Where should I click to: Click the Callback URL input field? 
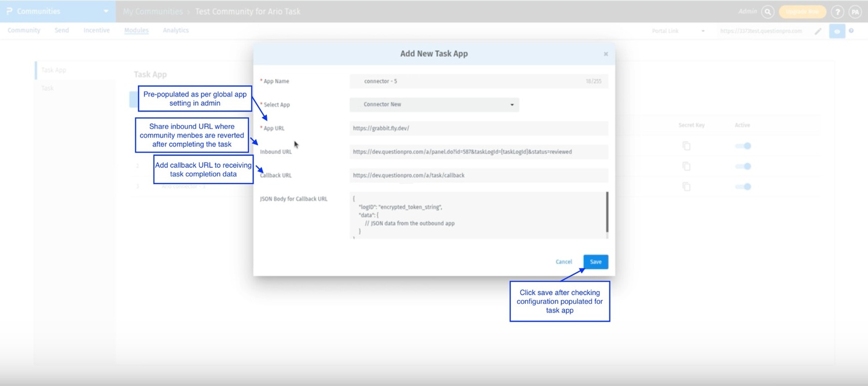pos(479,175)
